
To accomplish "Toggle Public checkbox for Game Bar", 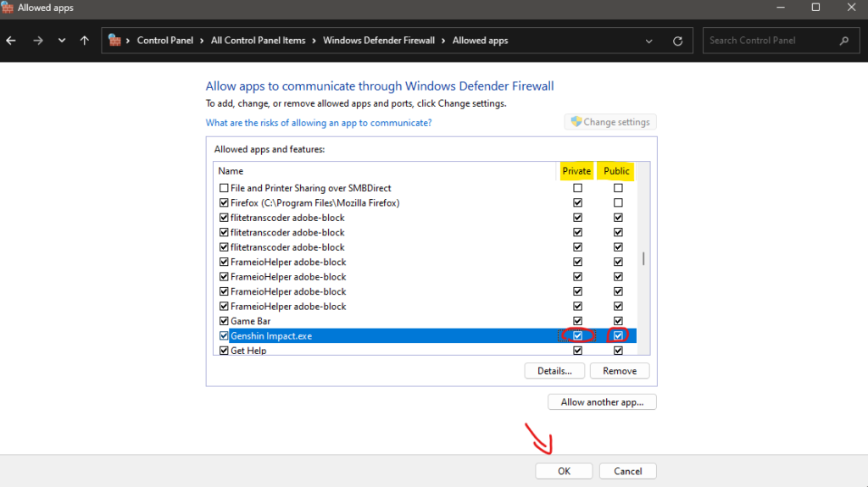I will [x=618, y=321].
